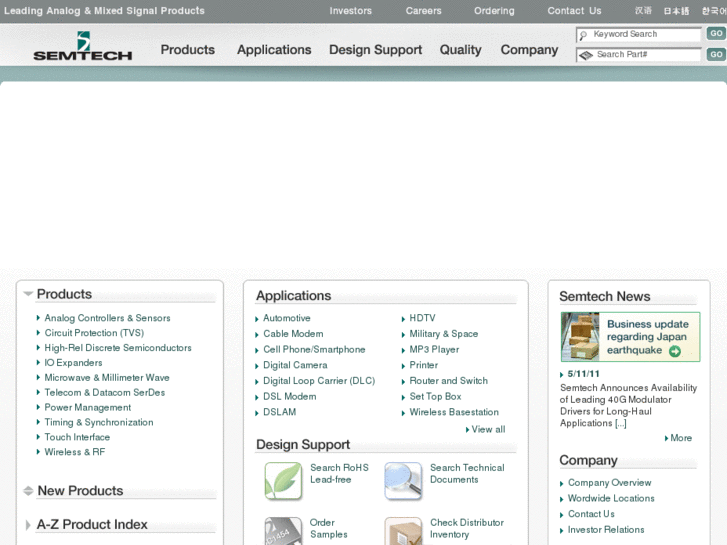The width and height of the screenshot is (727, 545).
Task: Open Wireless Basestation application
Action: (454, 412)
